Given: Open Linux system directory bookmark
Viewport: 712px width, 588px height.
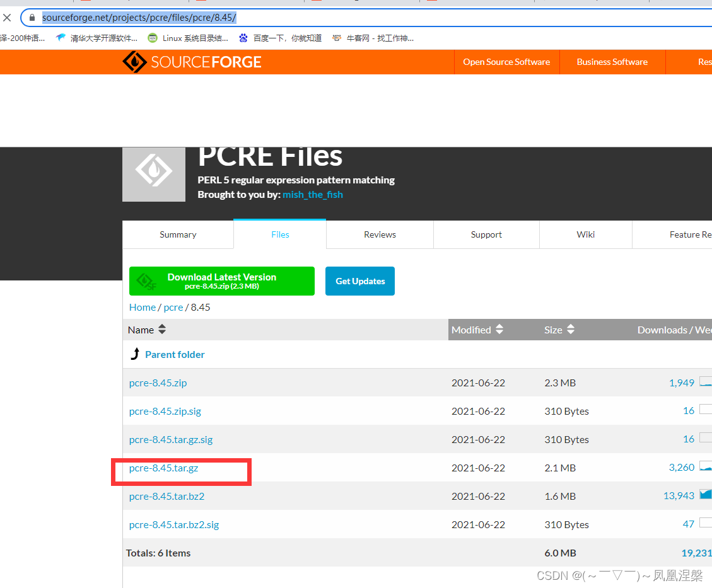Looking at the screenshot, I should coord(188,38).
